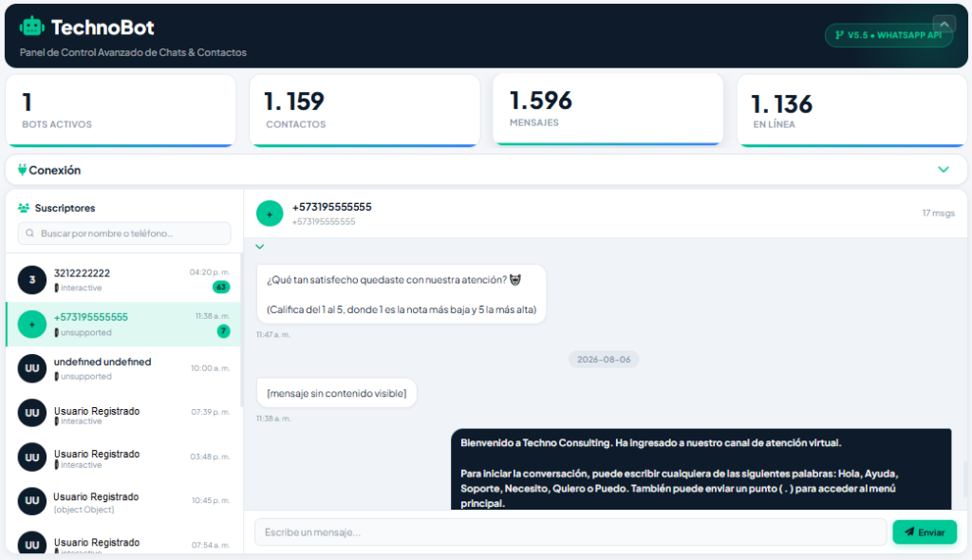Expand the small chevron below chat header
The image size is (972, 560).
[x=260, y=247]
